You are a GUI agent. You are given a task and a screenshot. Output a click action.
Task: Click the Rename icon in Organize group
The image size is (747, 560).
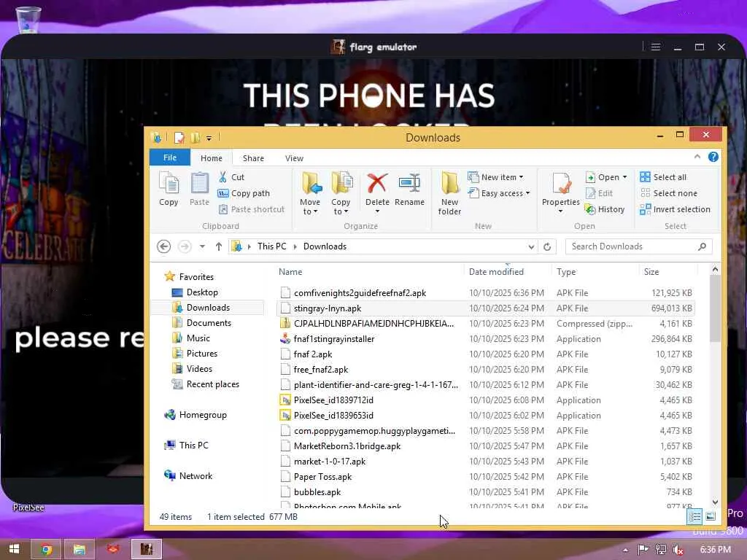[x=409, y=189]
